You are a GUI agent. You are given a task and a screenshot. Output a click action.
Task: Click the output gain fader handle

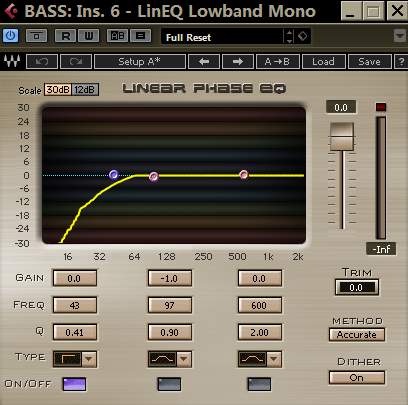[342, 137]
